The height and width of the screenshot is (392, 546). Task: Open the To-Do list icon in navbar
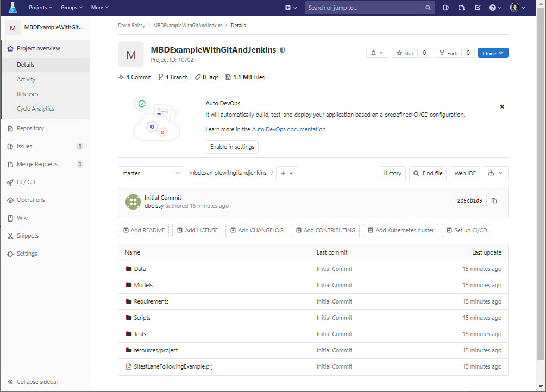pos(477,8)
